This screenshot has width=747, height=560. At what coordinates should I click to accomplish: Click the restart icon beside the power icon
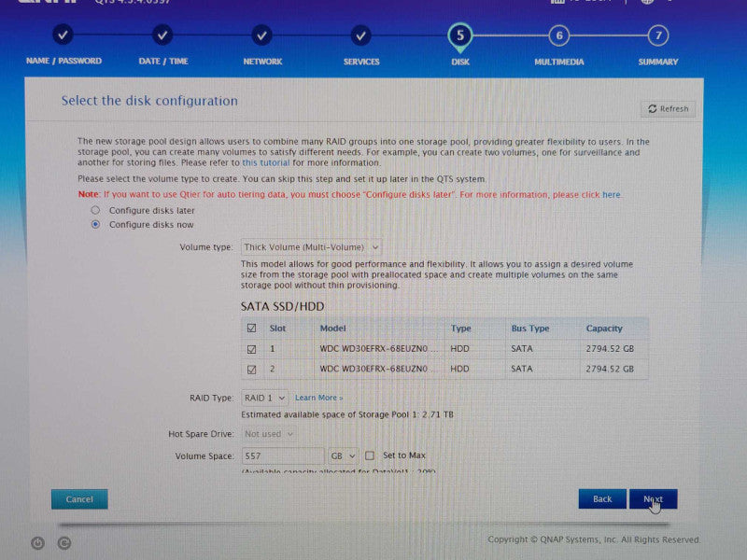click(64, 543)
